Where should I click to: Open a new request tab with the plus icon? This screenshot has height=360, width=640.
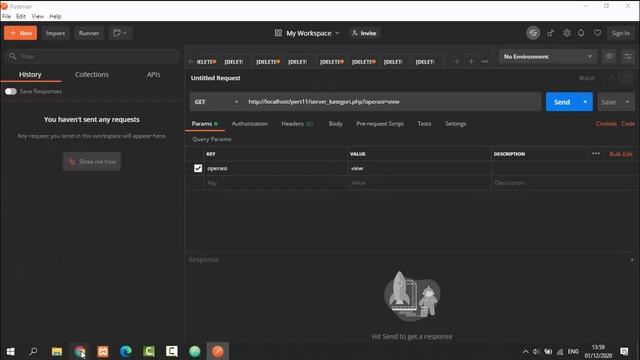click(471, 62)
